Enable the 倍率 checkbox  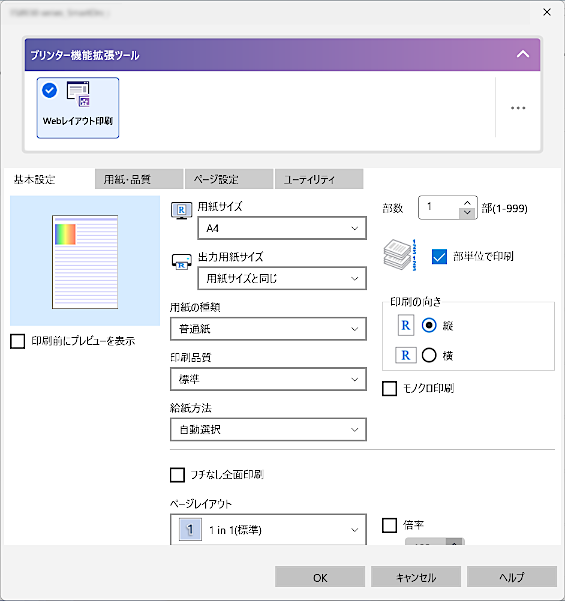coord(389,525)
